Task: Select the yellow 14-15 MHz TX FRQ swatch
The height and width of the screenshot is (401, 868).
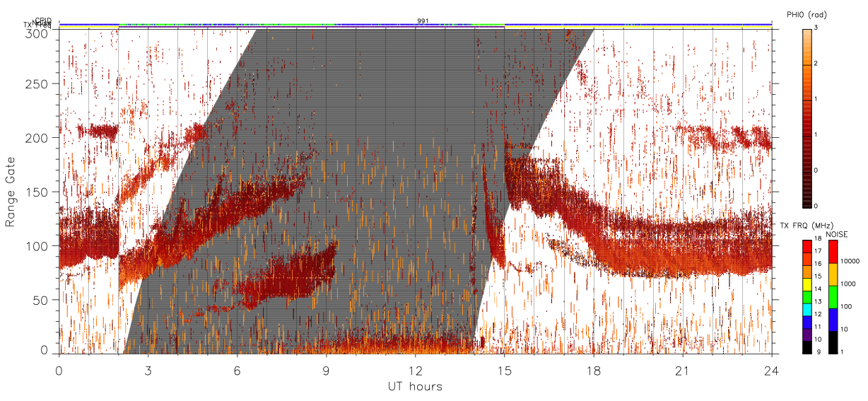Action: pyautogui.click(x=807, y=284)
